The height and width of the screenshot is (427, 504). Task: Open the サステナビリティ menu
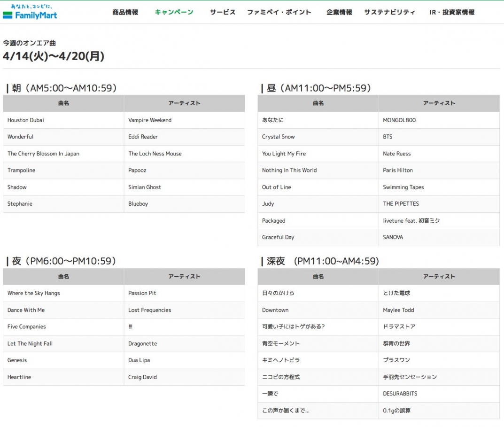coord(389,12)
